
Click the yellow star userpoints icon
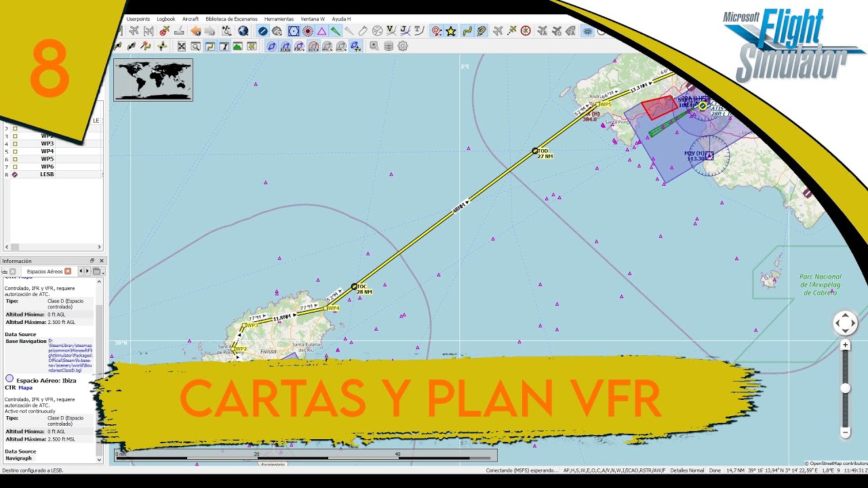coord(451,30)
